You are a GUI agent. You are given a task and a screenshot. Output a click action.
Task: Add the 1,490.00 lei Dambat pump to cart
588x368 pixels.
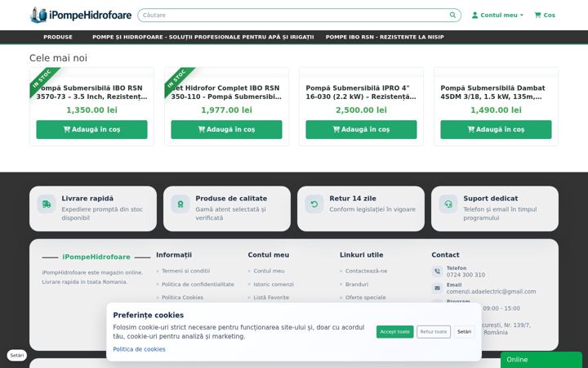coord(496,129)
